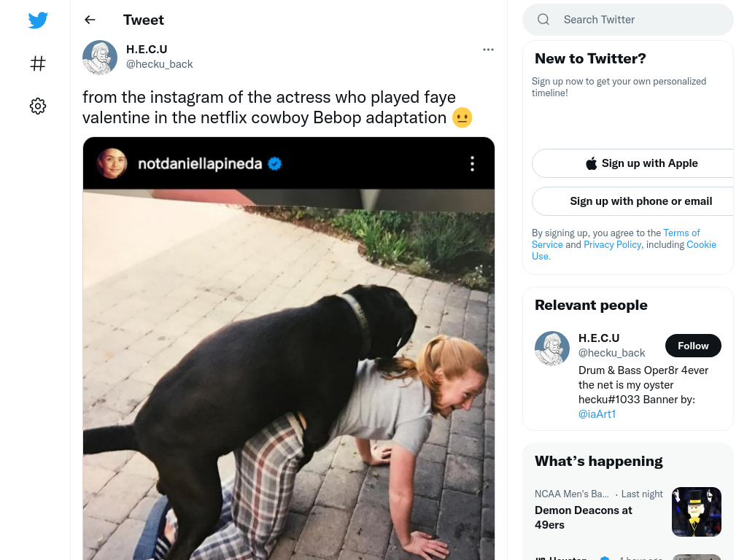Click Sign up with phone or email
747x560 pixels.
pos(641,201)
